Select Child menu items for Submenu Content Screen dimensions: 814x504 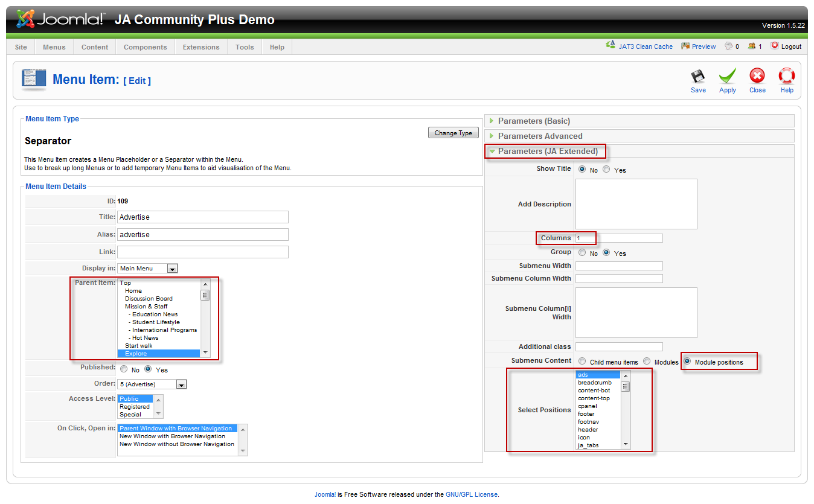tap(582, 362)
